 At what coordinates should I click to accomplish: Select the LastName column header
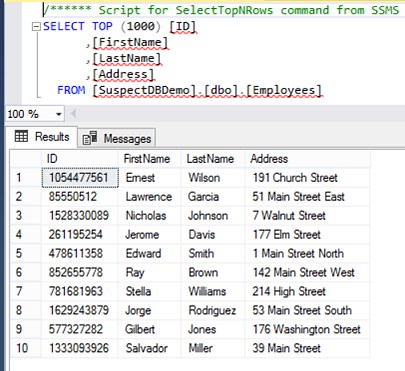pyautogui.click(x=213, y=159)
